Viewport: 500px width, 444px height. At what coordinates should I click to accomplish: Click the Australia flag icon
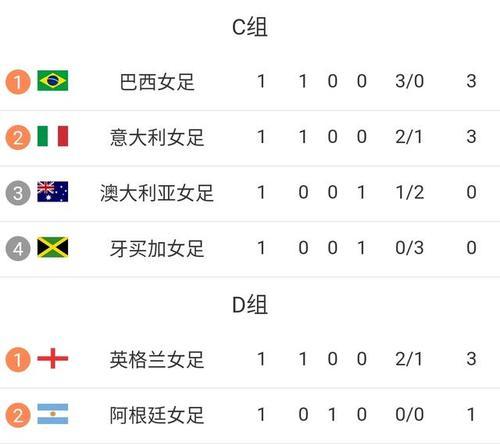click(x=53, y=192)
